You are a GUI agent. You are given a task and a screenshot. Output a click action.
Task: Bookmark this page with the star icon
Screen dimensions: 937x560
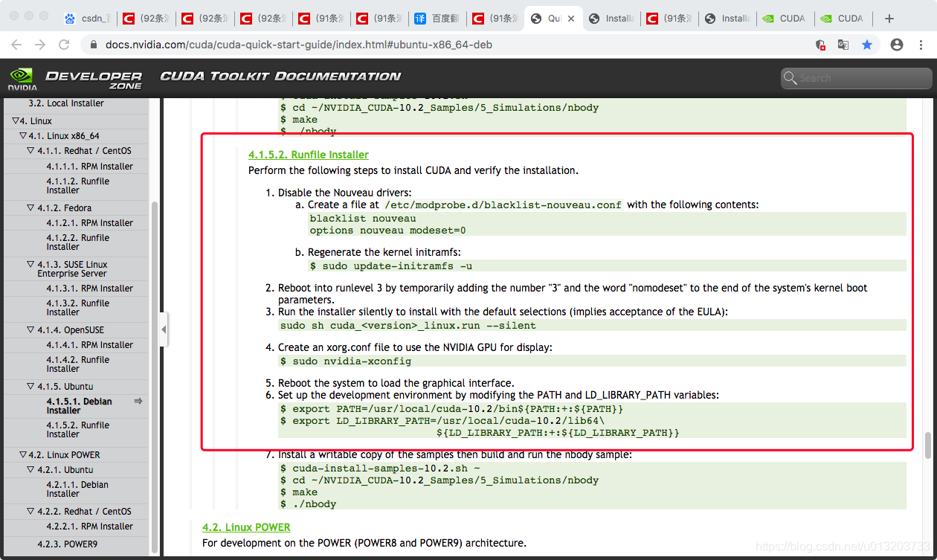click(x=867, y=45)
